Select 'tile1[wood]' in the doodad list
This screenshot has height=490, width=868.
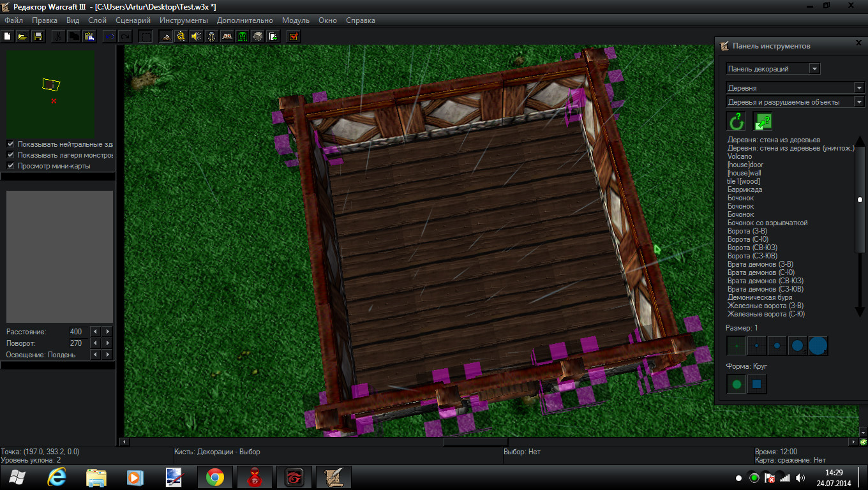click(744, 181)
